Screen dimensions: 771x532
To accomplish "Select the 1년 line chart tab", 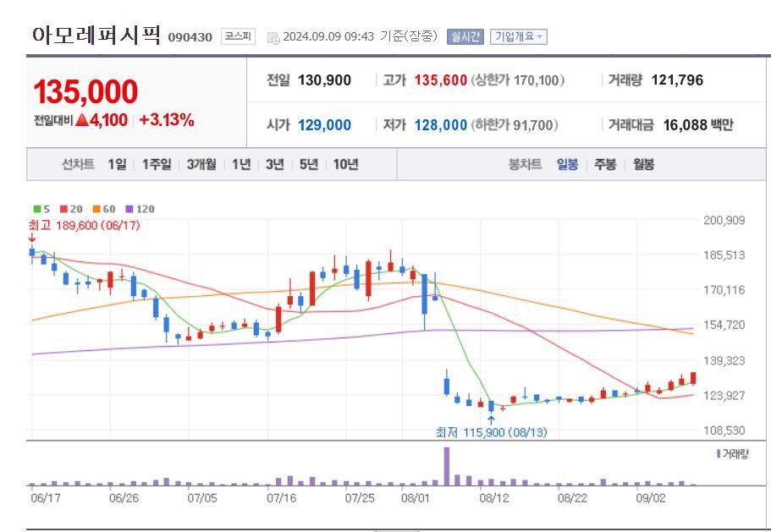I will point(241,164).
